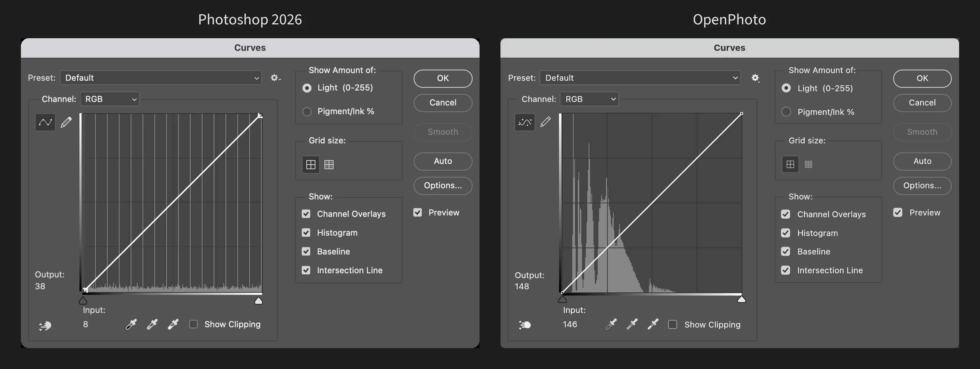Viewport: 980px width, 369px height.
Task: Toggle Histogram checkbox in OpenPhoto
Action: (786, 233)
